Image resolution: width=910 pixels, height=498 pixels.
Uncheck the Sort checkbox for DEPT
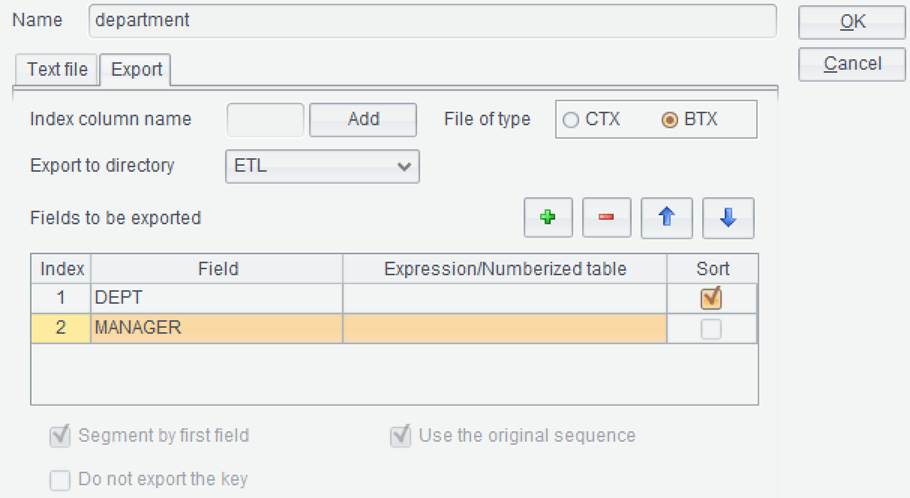tap(711, 298)
